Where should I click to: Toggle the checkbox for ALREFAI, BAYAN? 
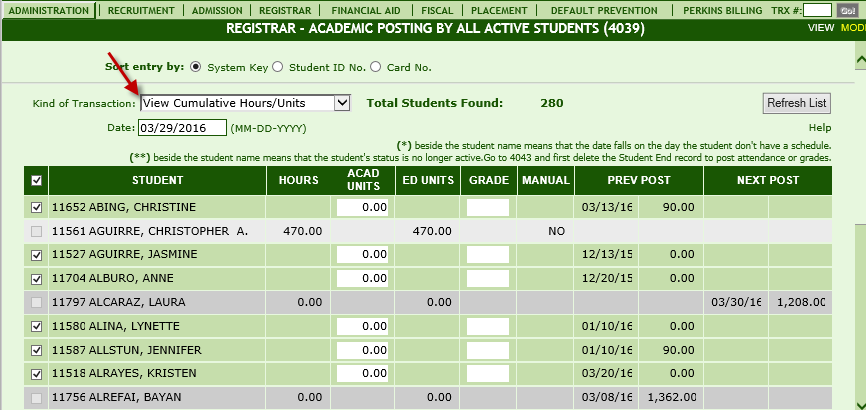(36, 398)
